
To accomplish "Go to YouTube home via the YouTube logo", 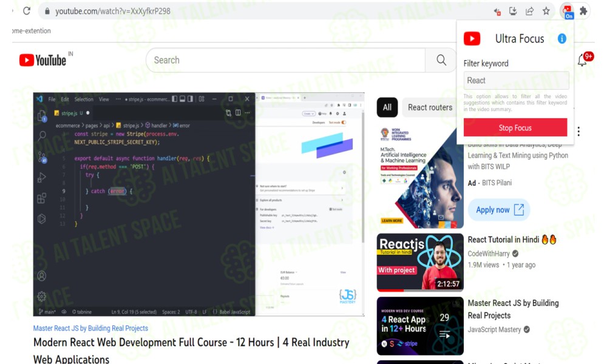I will 43,60.
